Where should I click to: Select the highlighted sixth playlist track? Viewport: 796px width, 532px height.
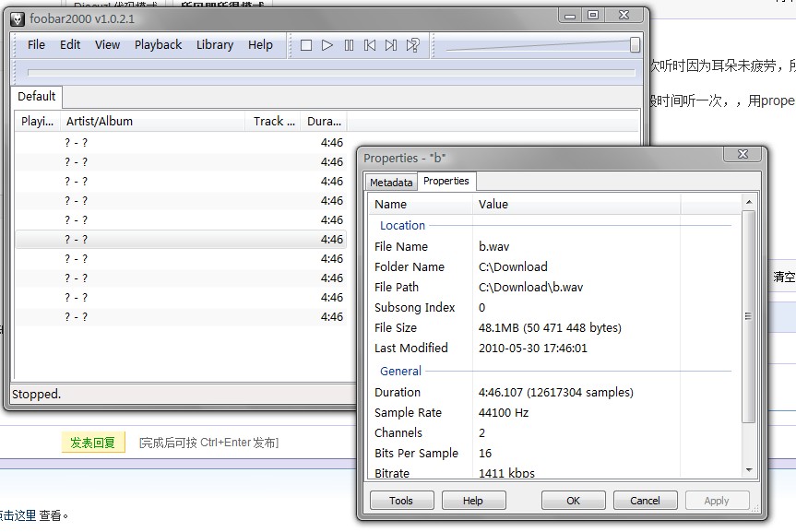(x=181, y=239)
